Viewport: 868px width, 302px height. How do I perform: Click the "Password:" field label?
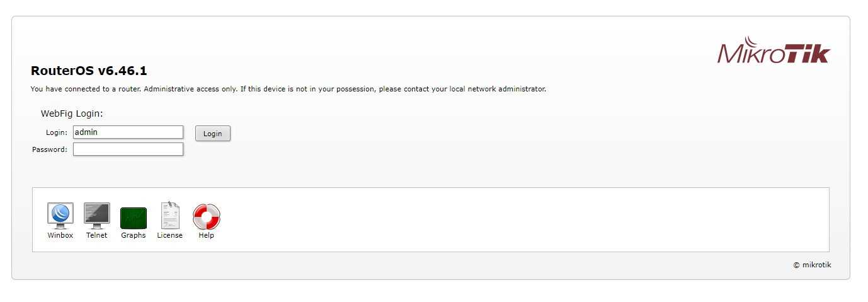point(50,149)
